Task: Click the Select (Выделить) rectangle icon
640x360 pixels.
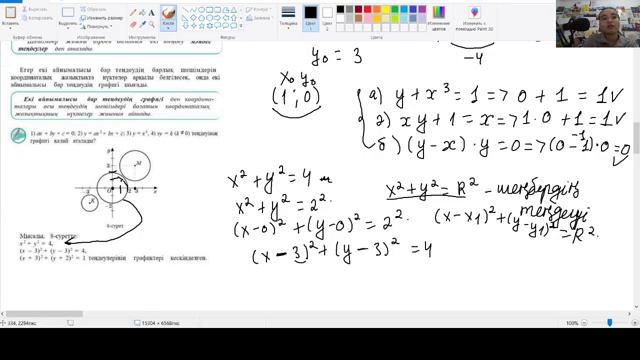Action: tap(68, 13)
